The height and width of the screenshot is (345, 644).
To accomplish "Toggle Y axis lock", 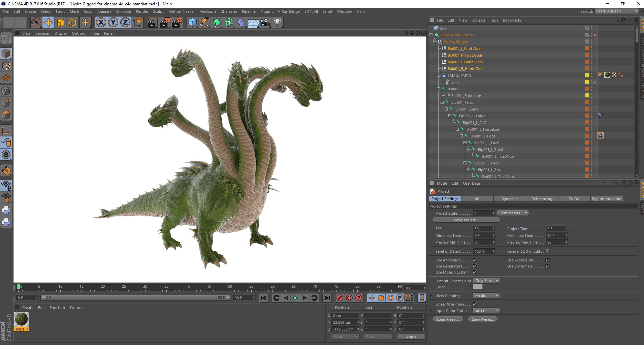I will (113, 23).
